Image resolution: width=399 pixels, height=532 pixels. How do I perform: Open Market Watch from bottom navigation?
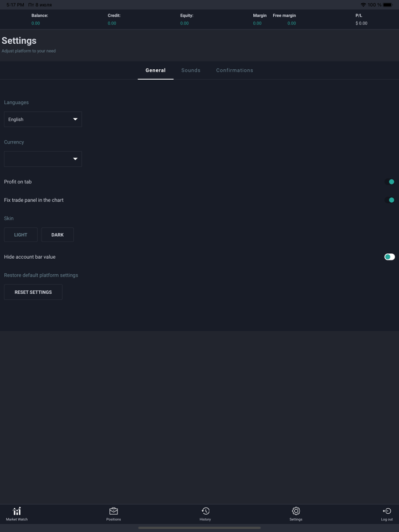point(17,514)
